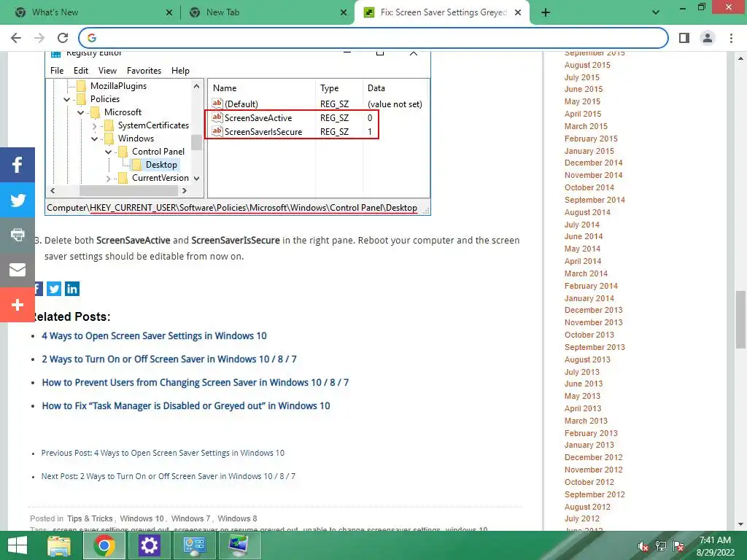
Task: Open June 2014 archive
Action: tap(583, 237)
